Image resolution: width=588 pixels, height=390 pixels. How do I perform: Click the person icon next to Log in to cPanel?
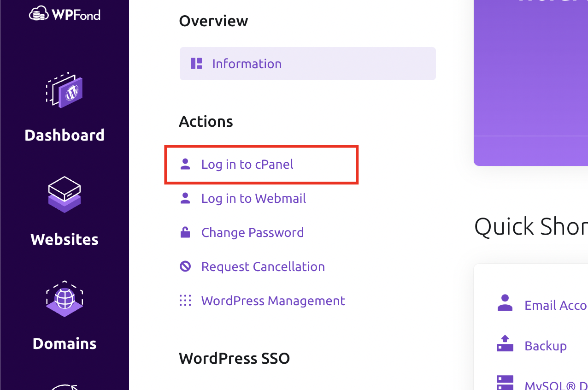tap(185, 163)
